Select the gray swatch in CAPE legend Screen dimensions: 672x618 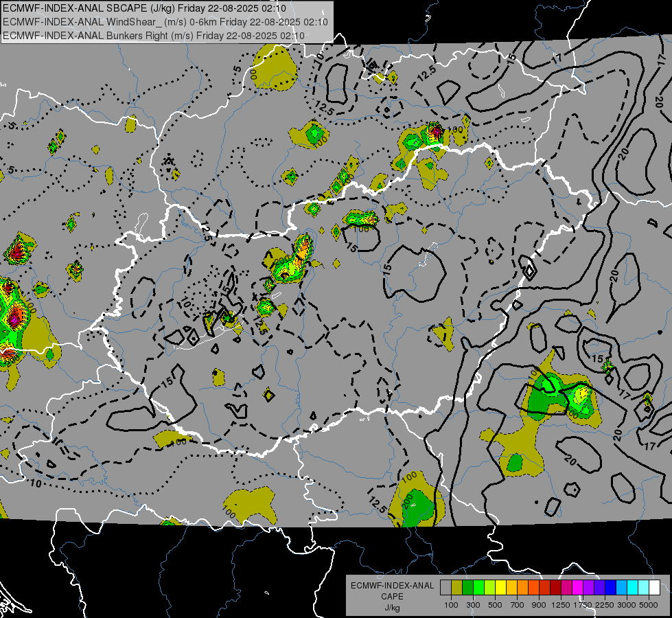pyautogui.click(x=445, y=588)
